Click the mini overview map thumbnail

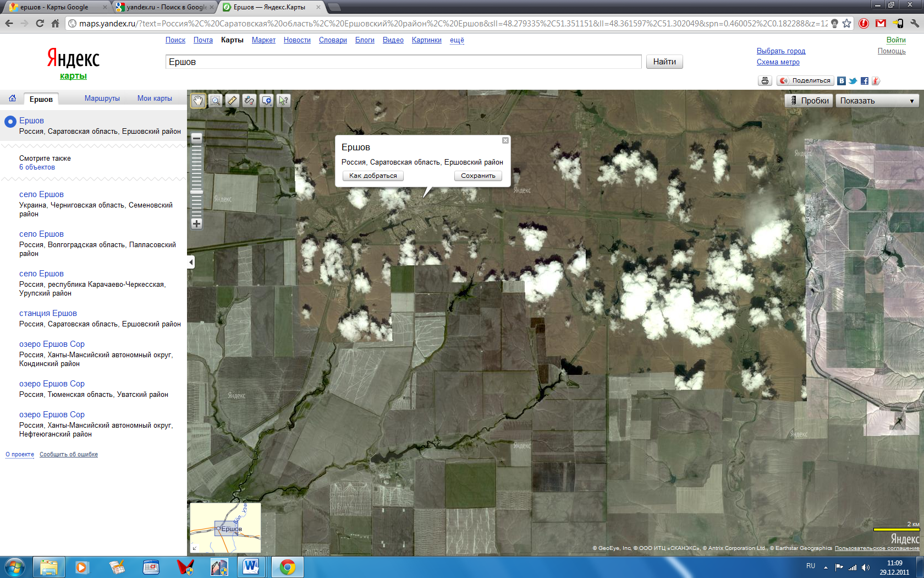pos(226,528)
